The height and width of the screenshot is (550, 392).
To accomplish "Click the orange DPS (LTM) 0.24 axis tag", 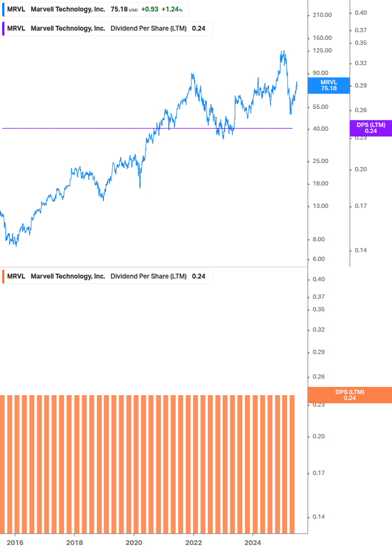I will coord(349,395).
